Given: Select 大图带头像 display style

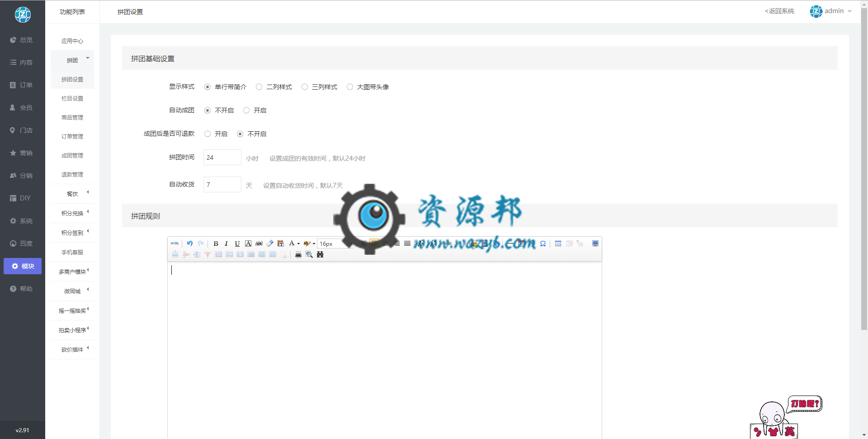Looking at the screenshot, I should click(x=350, y=87).
